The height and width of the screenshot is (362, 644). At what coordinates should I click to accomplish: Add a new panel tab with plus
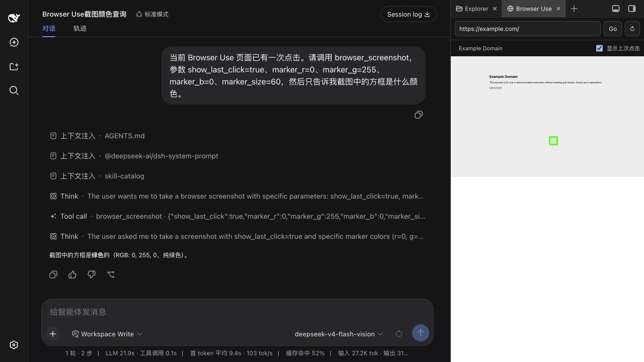[574, 9]
